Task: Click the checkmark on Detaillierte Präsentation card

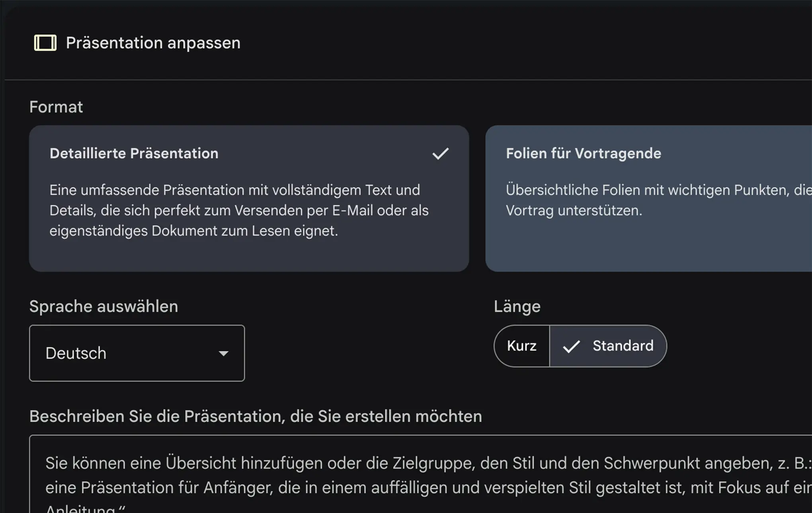Action: point(440,154)
